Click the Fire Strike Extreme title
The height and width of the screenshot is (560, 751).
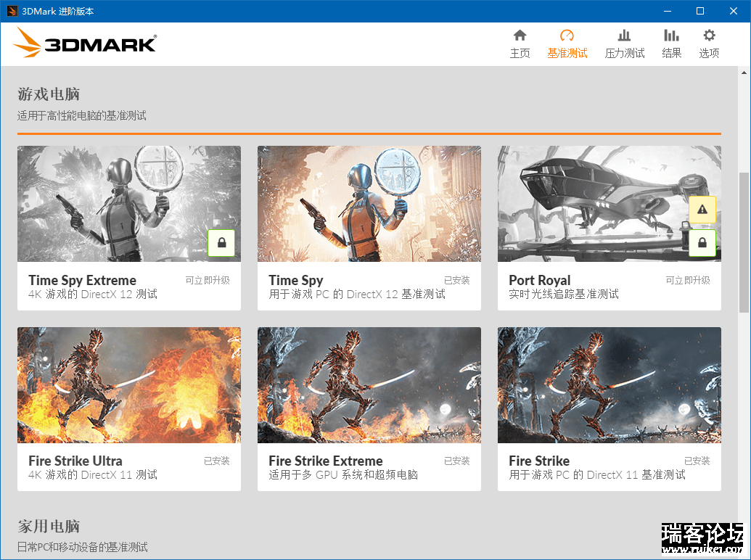(326, 461)
